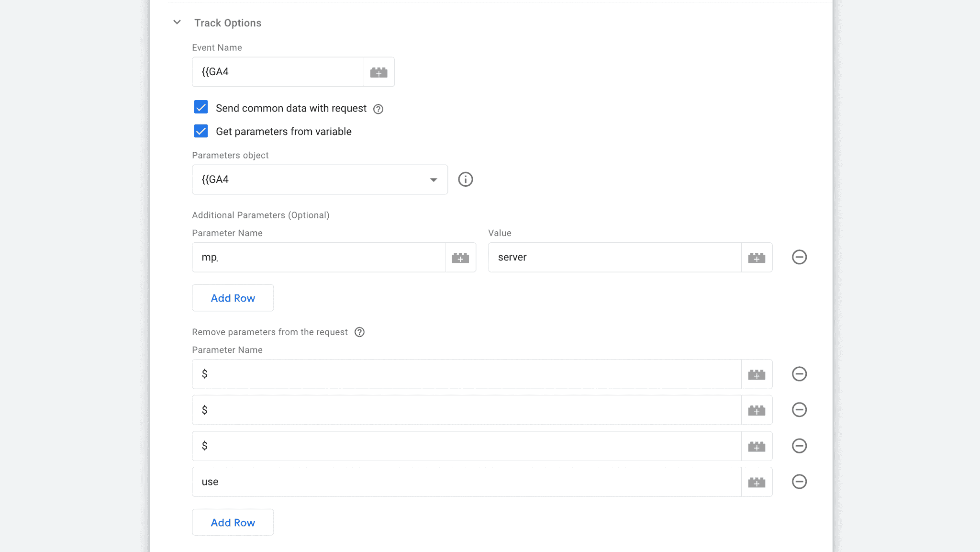Viewport: 980px width, 552px height.
Task: Open variable picker for the mp. parameter name
Action: 460,257
